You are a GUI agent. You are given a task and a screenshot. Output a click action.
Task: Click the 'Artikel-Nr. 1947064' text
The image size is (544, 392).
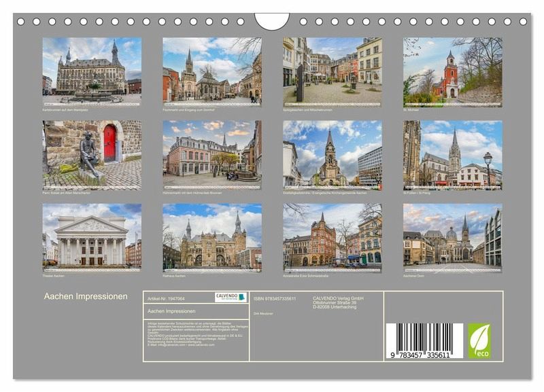point(166,299)
